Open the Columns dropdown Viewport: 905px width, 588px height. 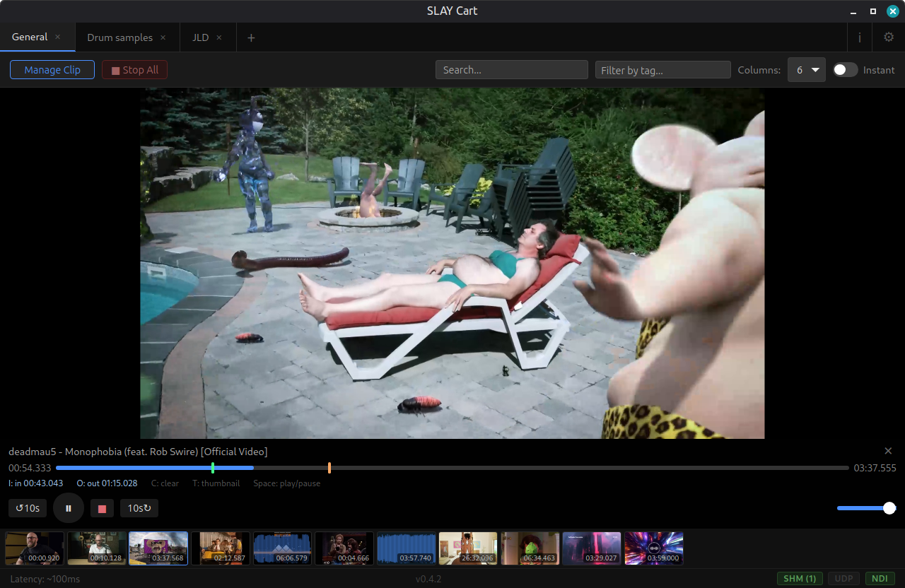[807, 69]
